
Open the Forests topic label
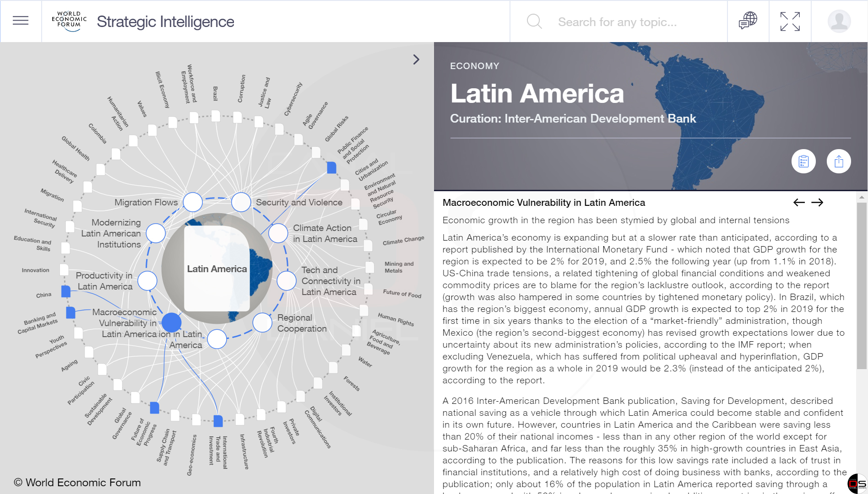tap(352, 383)
